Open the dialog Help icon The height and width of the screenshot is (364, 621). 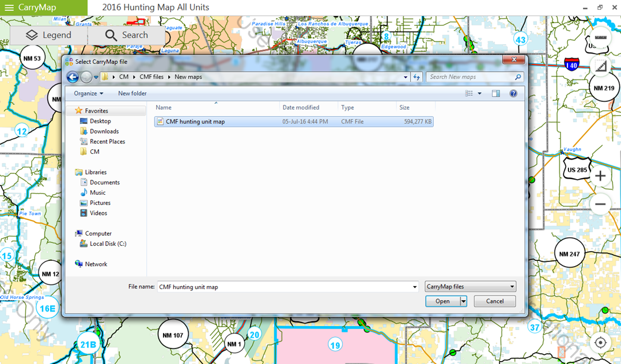(x=513, y=93)
